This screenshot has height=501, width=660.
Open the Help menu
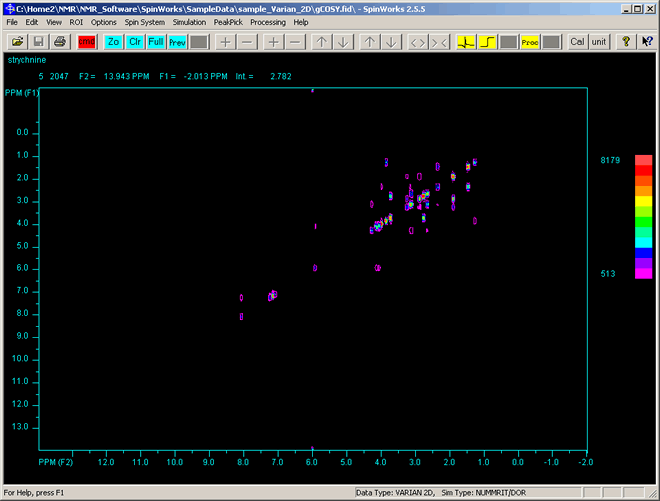pyautogui.click(x=301, y=22)
